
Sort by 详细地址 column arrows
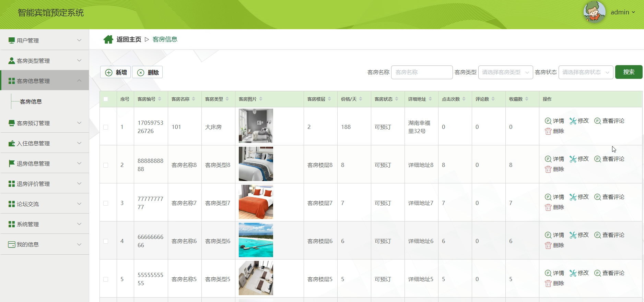[430, 99]
